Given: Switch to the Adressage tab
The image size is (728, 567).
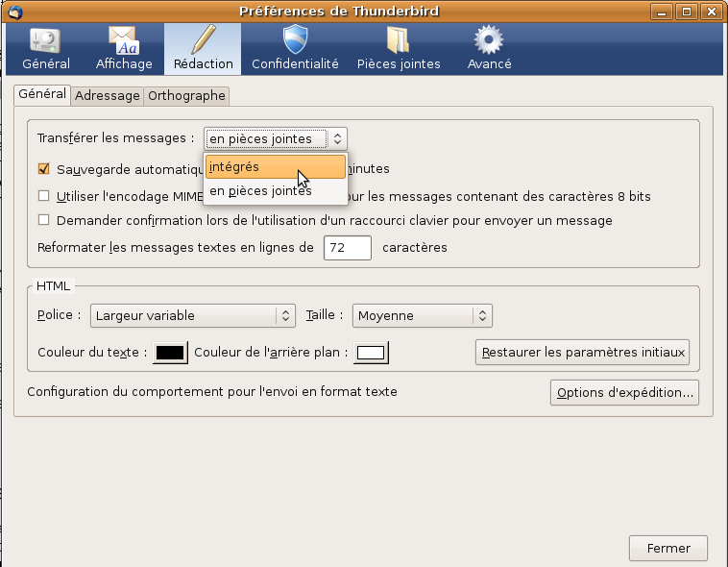Looking at the screenshot, I should pos(108,96).
